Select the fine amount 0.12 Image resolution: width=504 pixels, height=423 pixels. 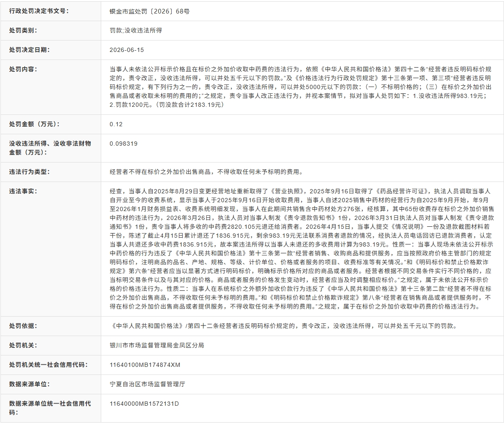click(x=116, y=124)
